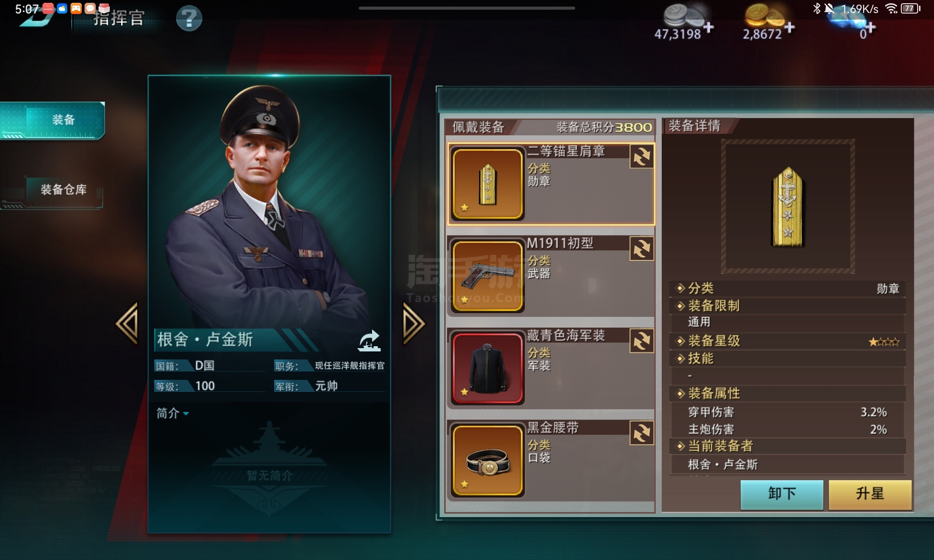Screen dimensions: 934x560
Task: Share commander via ship arrow icon
Action: click(x=369, y=340)
